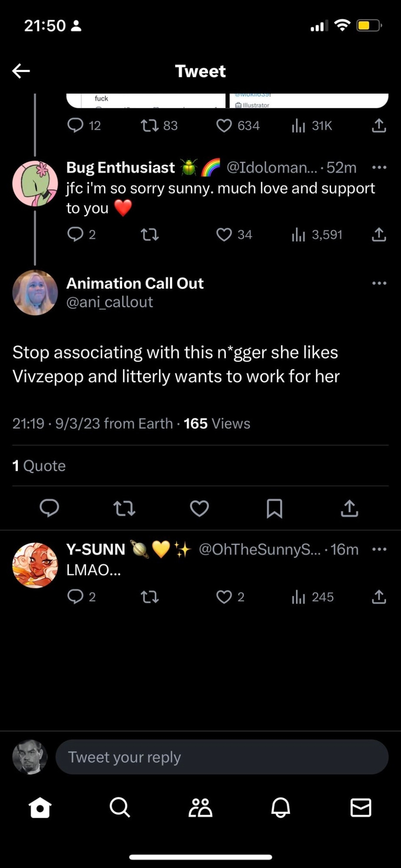
Task: Open Y-SUNN's profile avatar
Action: point(35,565)
